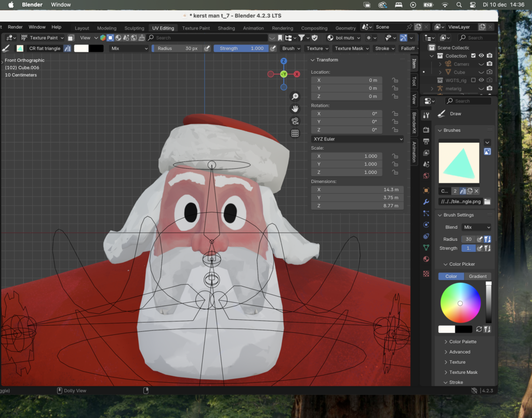The image size is (532, 418).
Task: Click the open-file folder icon beside texture path
Action: (487, 201)
